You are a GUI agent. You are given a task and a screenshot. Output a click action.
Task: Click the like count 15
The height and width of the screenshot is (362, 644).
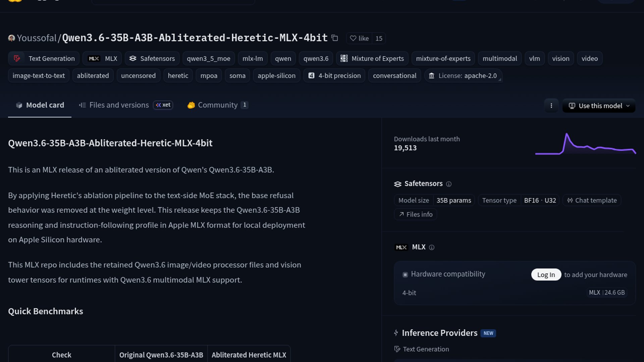[379, 39]
